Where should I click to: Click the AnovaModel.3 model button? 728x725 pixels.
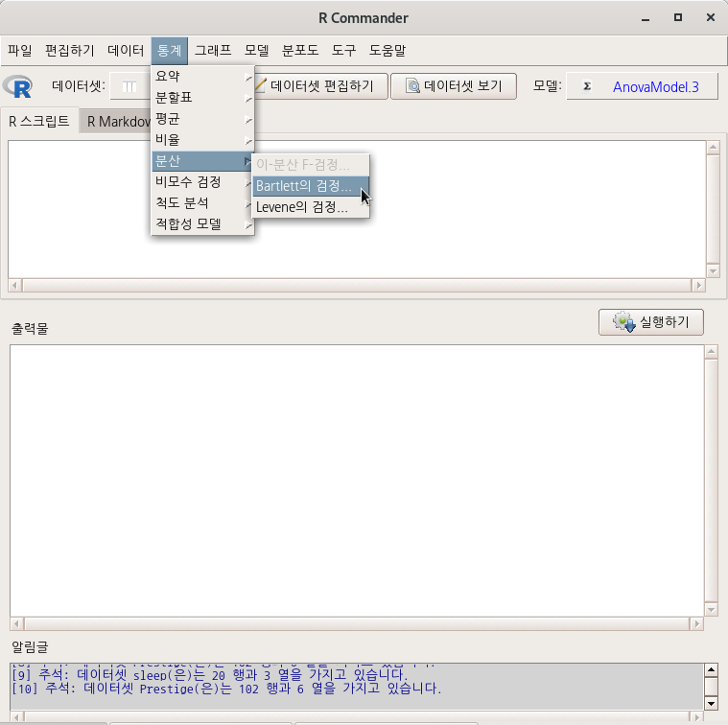click(642, 86)
